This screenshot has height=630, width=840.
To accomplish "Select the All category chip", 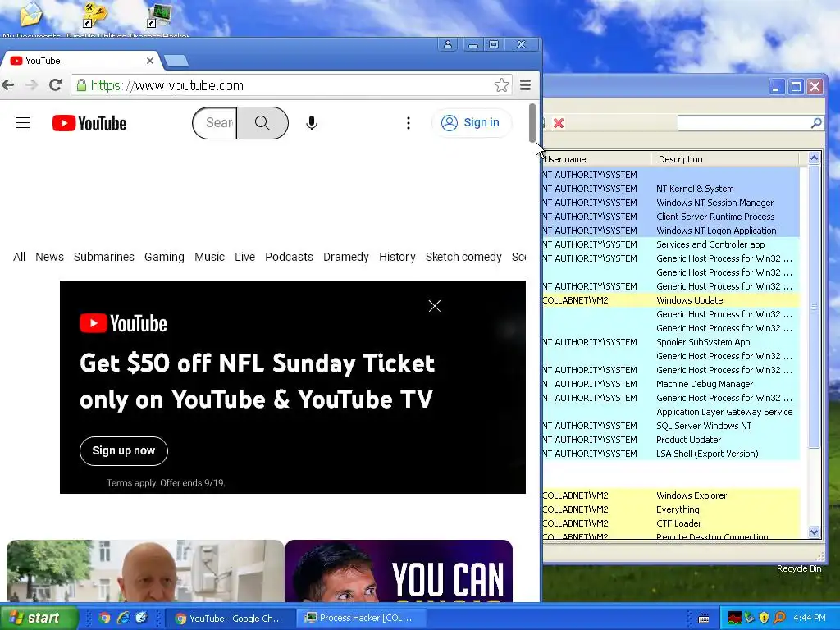I will [x=20, y=257].
